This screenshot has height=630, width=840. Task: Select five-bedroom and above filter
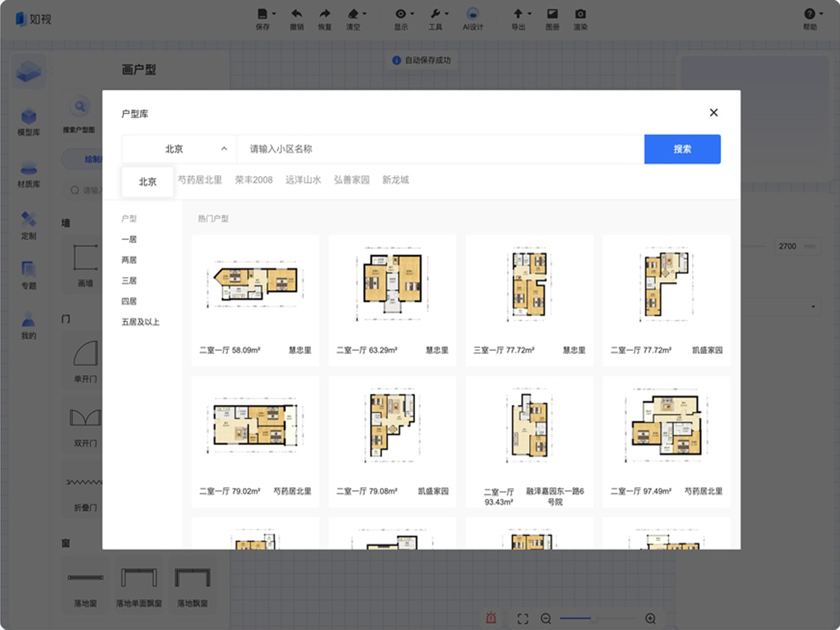coord(140,322)
